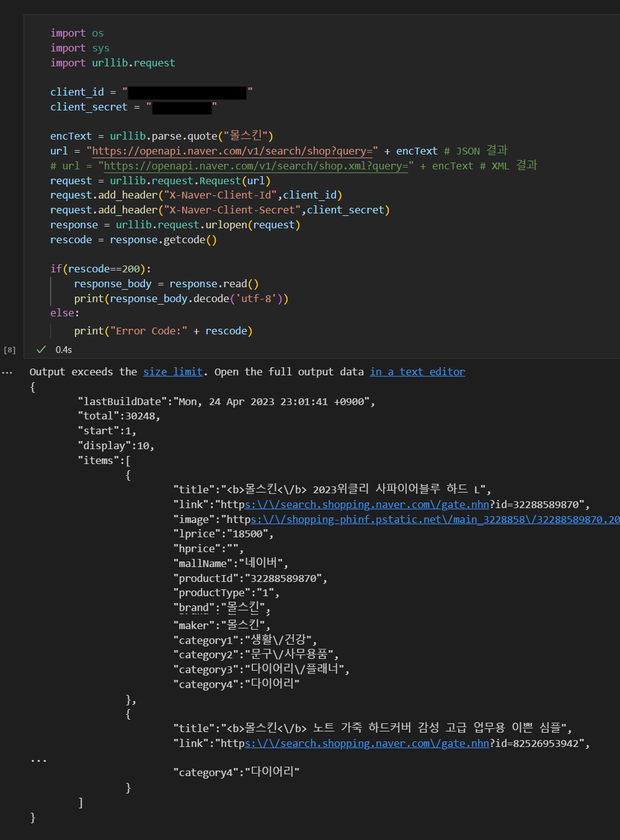The width and height of the screenshot is (620, 840).
Task: Click the cell execution count [8]
Action: 9,350
